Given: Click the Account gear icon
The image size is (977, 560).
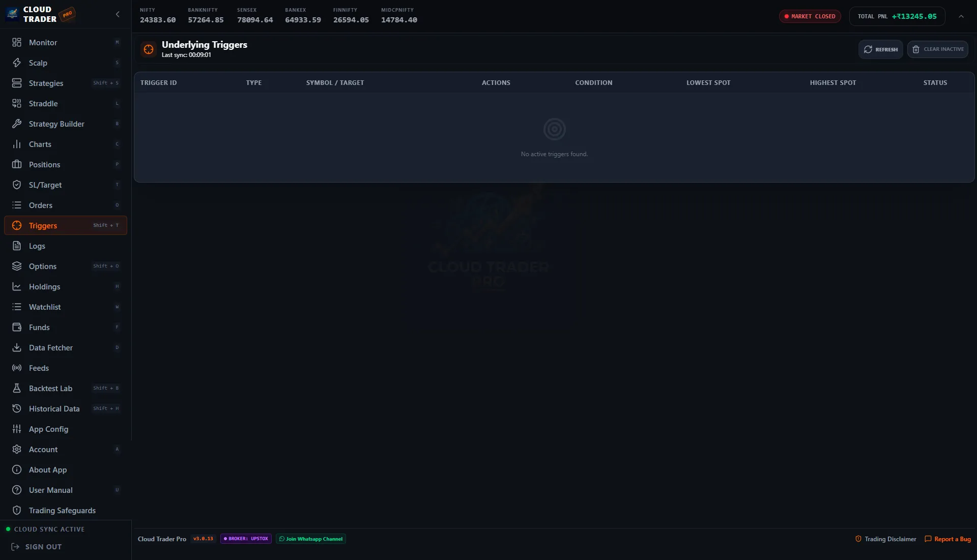Looking at the screenshot, I should click(17, 449).
